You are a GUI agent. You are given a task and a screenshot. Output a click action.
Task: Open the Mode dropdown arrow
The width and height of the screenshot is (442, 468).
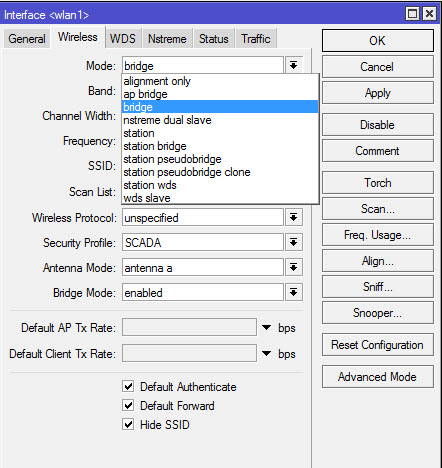click(293, 65)
